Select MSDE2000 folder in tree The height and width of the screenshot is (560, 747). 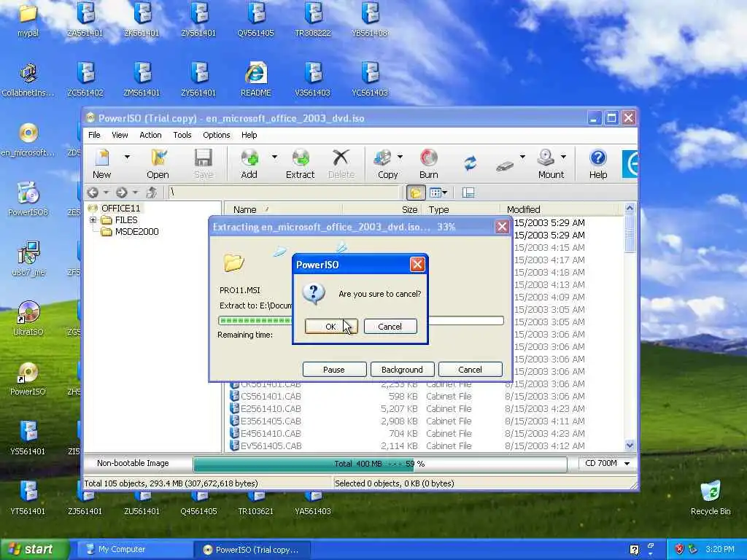(x=136, y=232)
